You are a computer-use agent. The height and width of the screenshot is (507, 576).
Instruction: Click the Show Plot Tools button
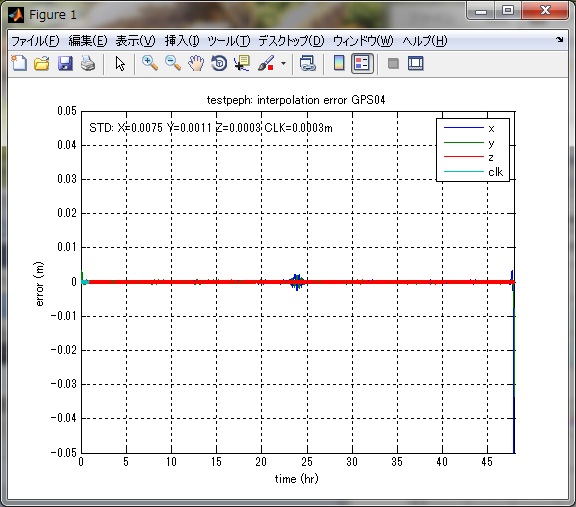click(x=416, y=64)
